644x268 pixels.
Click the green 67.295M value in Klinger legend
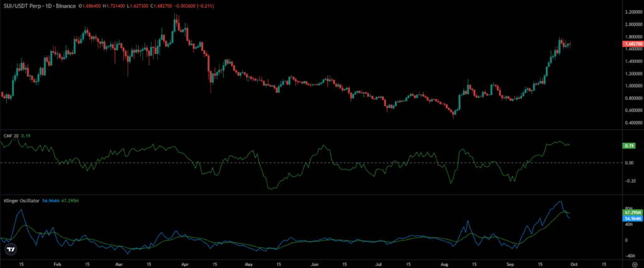coord(70,201)
